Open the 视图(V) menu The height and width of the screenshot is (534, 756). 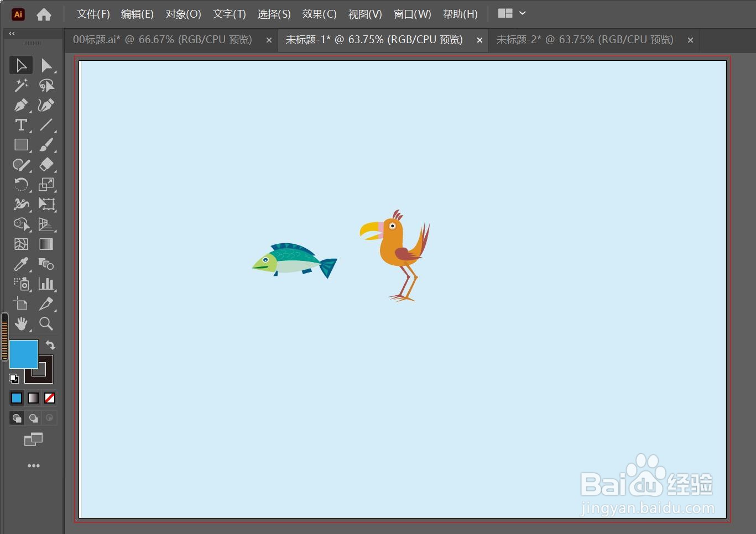[x=365, y=14]
